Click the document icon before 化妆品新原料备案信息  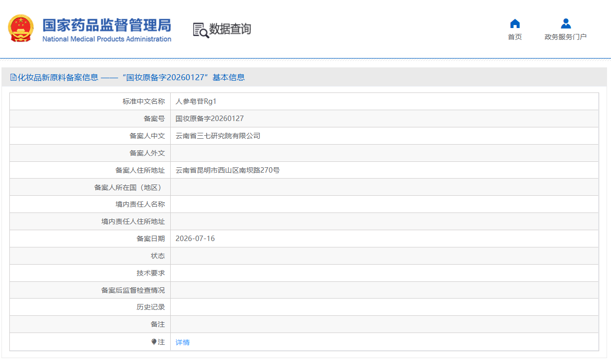[x=13, y=77]
